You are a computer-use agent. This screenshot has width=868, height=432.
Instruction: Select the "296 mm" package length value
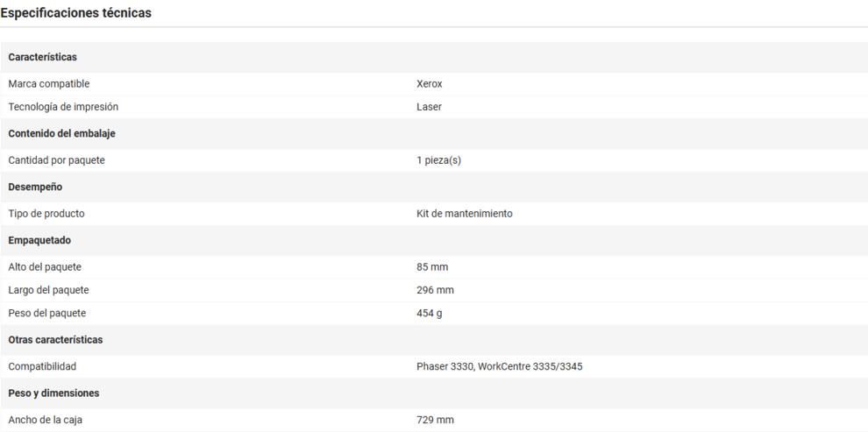[435, 290]
